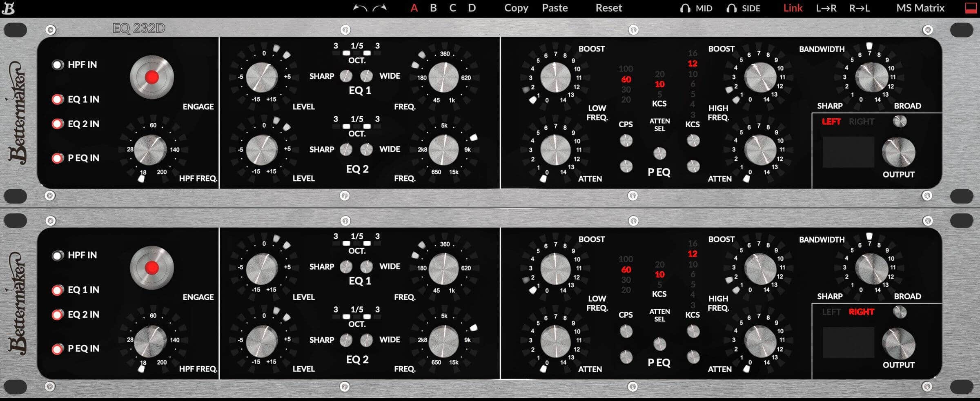The width and height of the screenshot is (980, 401).
Task: Click top unit lower high KCS selector knob
Action: tap(693, 166)
